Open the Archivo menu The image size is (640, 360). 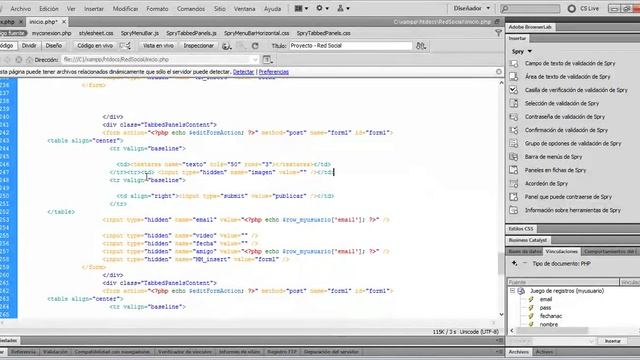[20, 9]
